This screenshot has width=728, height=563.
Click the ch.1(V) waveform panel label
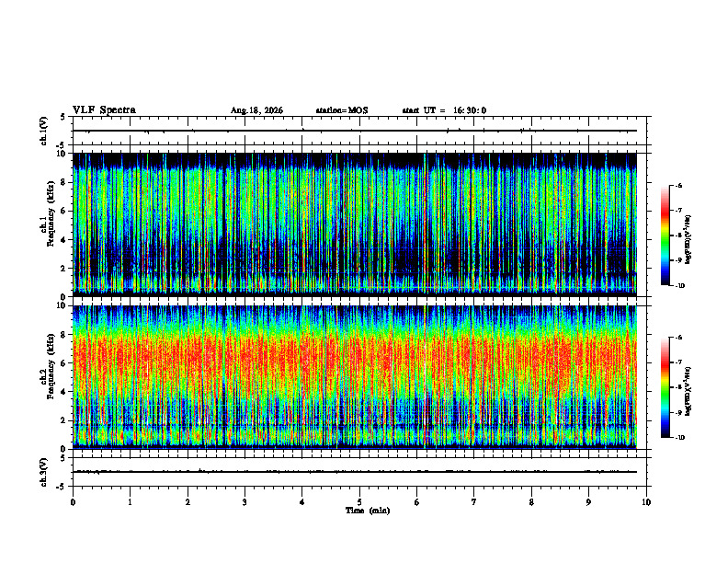point(44,131)
